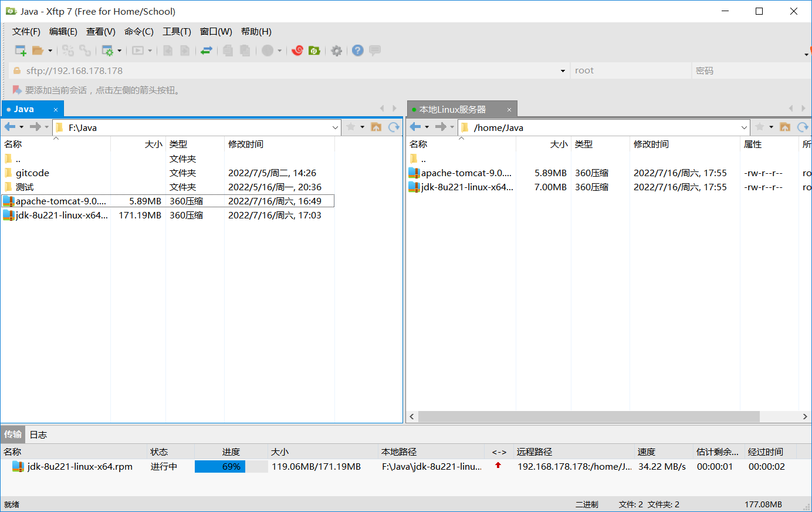Expand the F:\Java path dropdown
The height and width of the screenshot is (512, 812).
(335, 127)
